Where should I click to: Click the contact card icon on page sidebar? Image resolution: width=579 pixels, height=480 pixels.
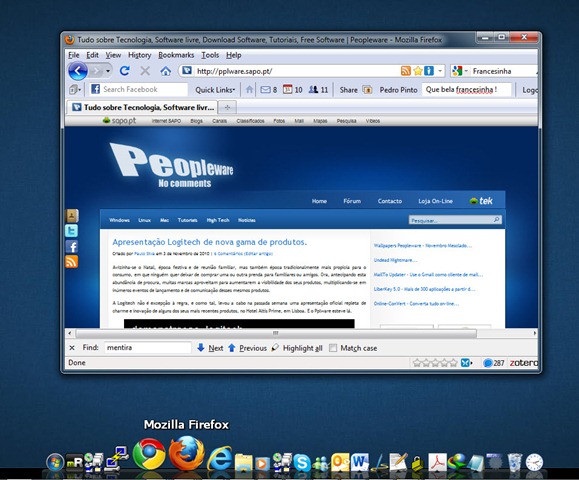[72, 216]
